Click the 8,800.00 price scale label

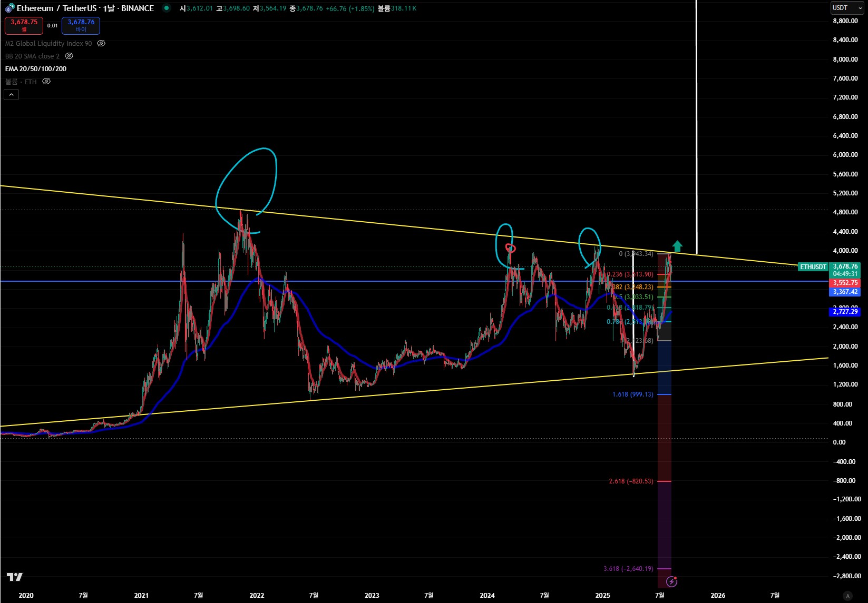click(x=845, y=21)
